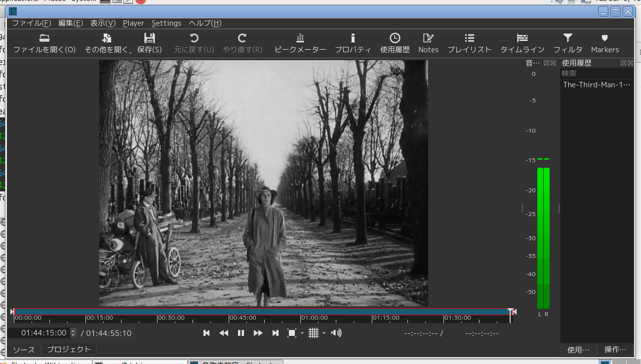Switch to the Project tab
Viewport: 641px width, 364px height.
69,349
